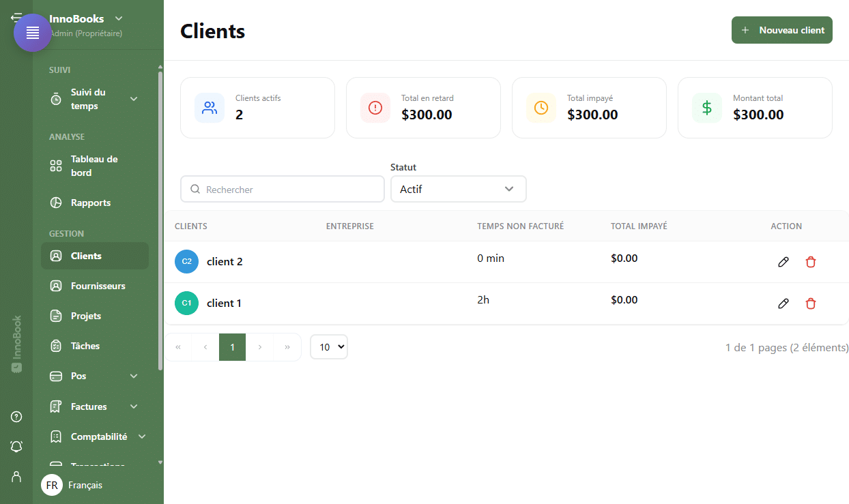The width and height of the screenshot is (849, 504).
Task: Delete client 2 with trash icon
Action: point(811,262)
